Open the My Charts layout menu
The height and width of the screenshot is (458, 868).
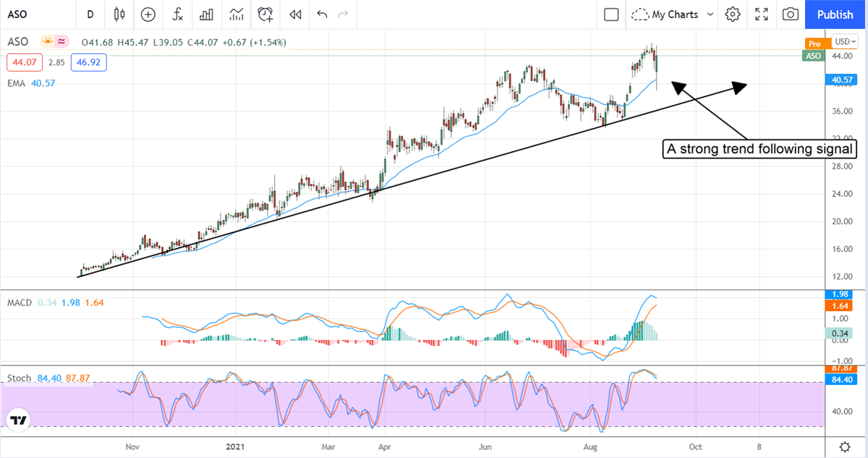tap(665, 14)
